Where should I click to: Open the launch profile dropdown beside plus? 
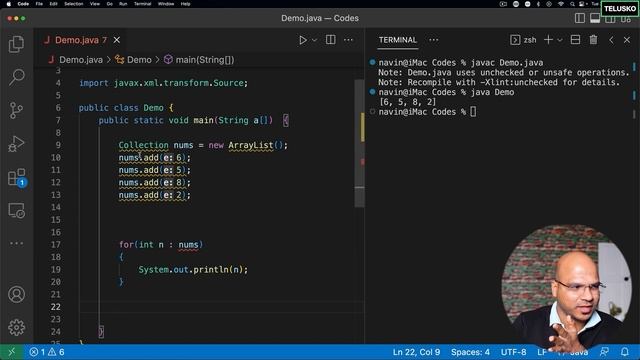[x=560, y=40]
